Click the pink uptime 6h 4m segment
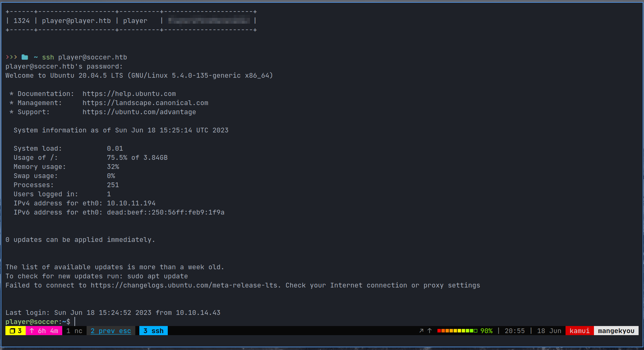644x350 pixels. [x=44, y=331]
